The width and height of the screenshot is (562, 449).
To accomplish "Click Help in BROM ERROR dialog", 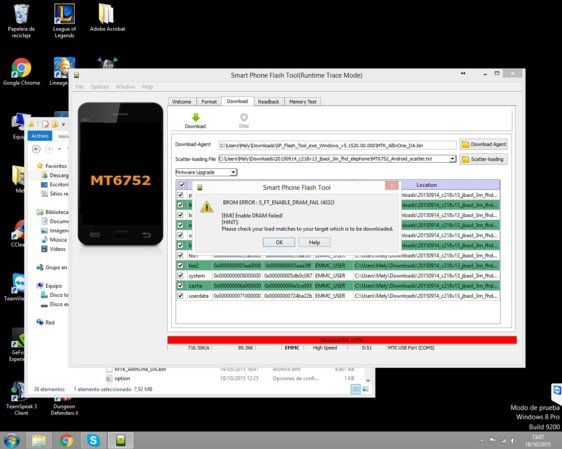I will [x=314, y=242].
